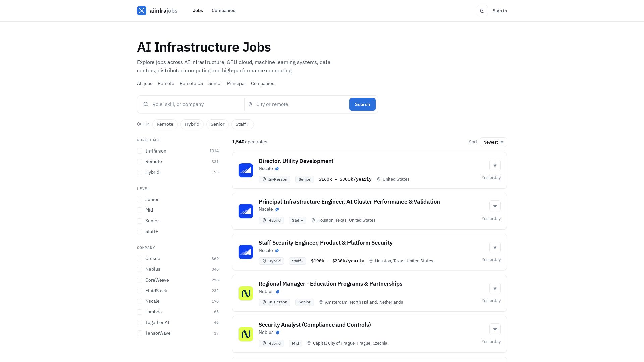Image resolution: width=644 pixels, height=362 pixels.
Task: Check the Remote workplace filter checkbox
Action: pos(140,162)
